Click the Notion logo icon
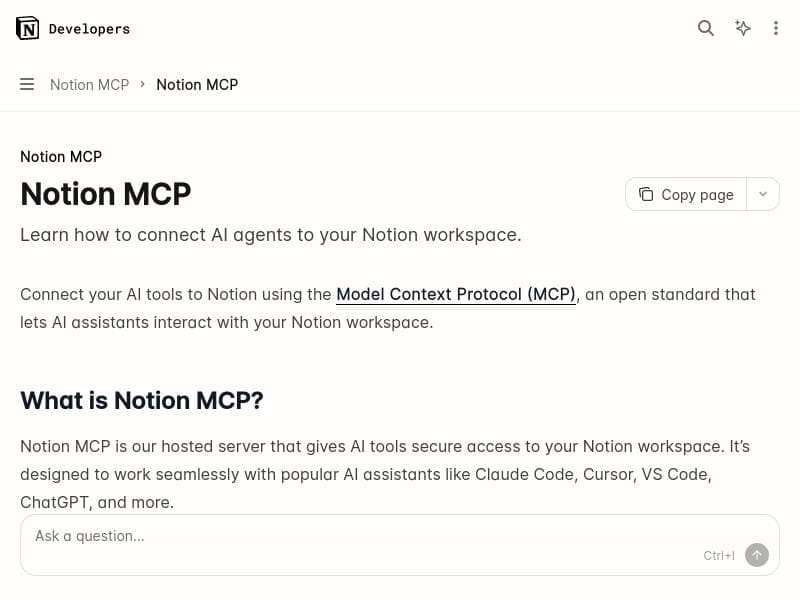 pos(28,28)
